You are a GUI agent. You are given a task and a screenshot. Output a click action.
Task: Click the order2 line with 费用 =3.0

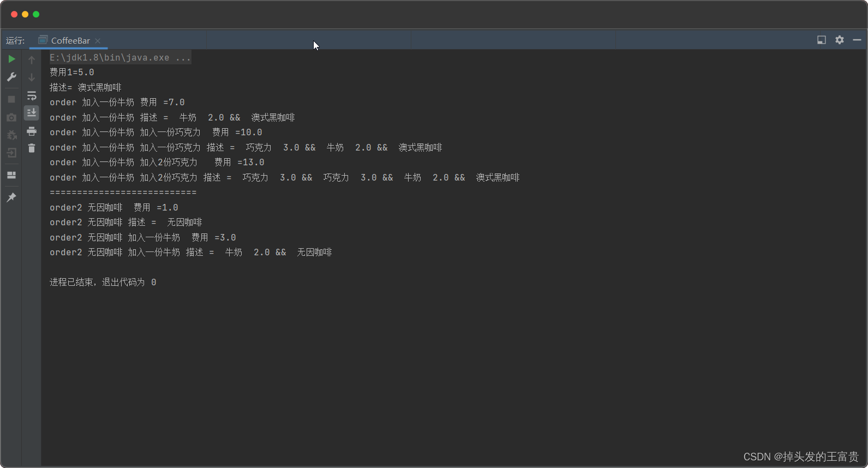(x=143, y=237)
